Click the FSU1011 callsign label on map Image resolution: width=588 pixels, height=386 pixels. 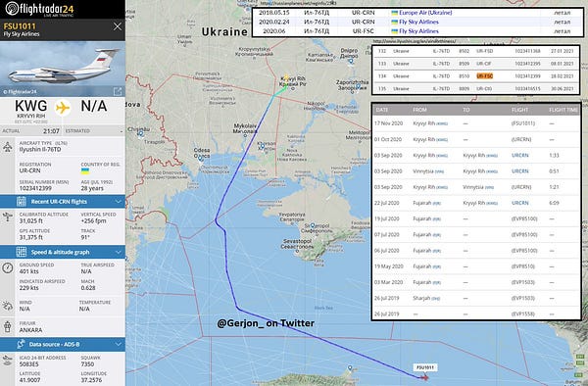point(425,367)
